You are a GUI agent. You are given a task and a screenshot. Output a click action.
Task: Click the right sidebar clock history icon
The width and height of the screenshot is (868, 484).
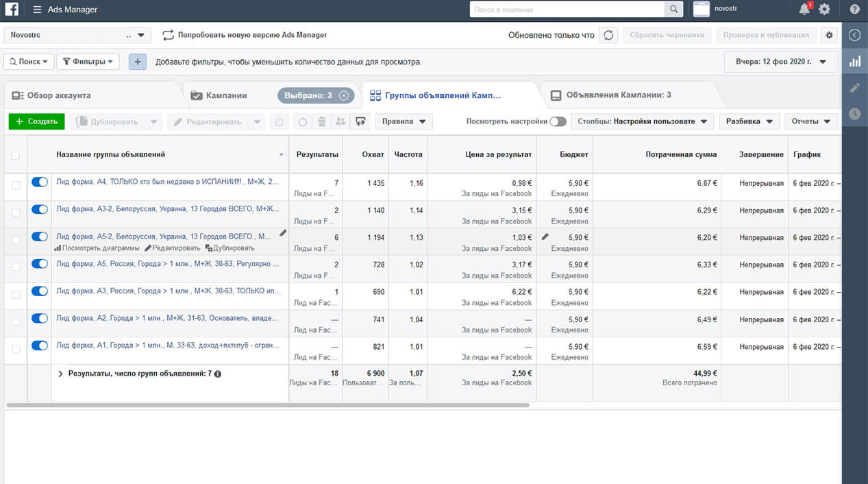[x=854, y=114]
